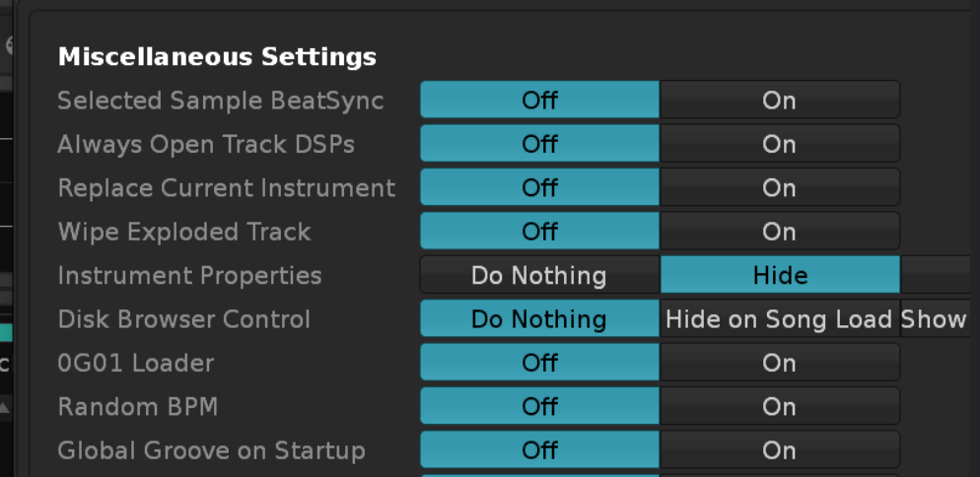Choose Show for Disk Browser Control
The width and height of the screenshot is (980, 477).
coord(935,319)
